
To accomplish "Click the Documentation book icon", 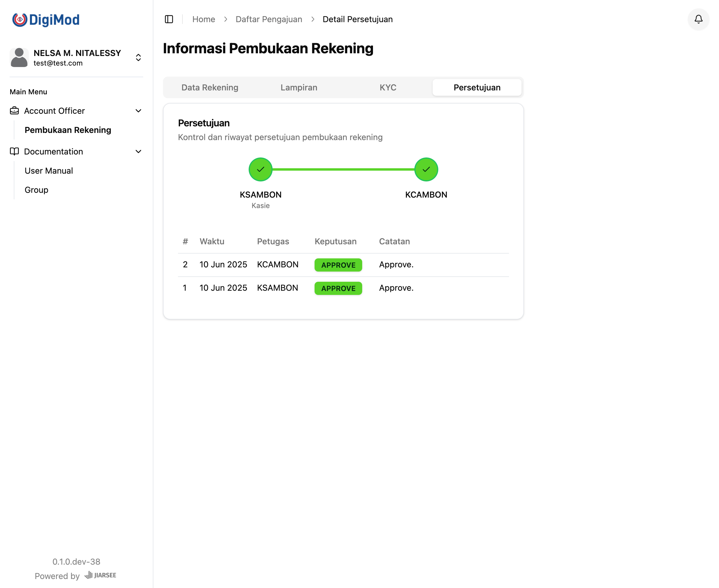I will pos(14,151).
